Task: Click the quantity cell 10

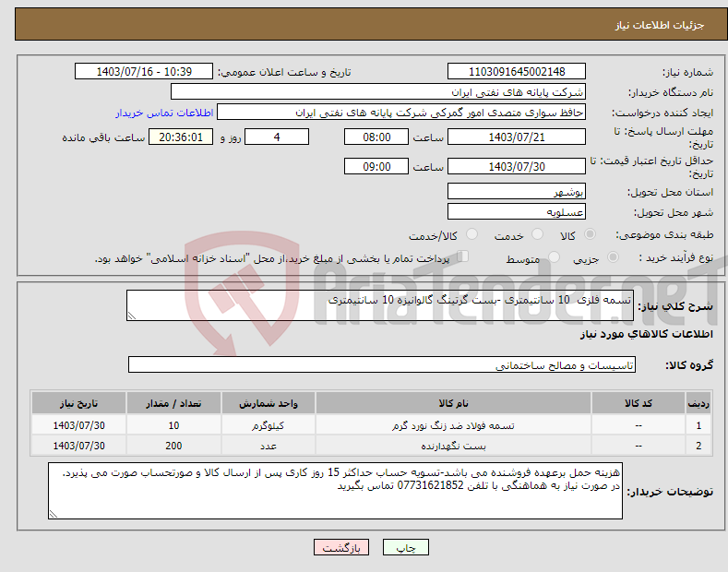Action: [x=173, y=425]
